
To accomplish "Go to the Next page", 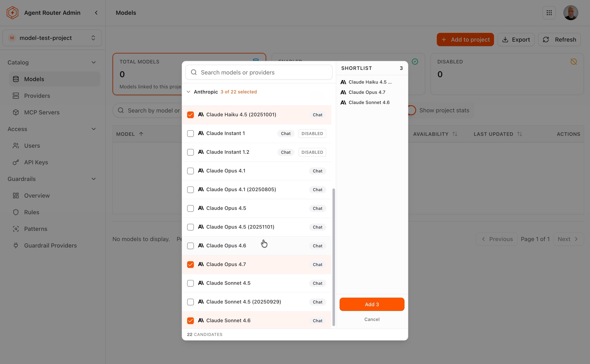I will 568,239.
